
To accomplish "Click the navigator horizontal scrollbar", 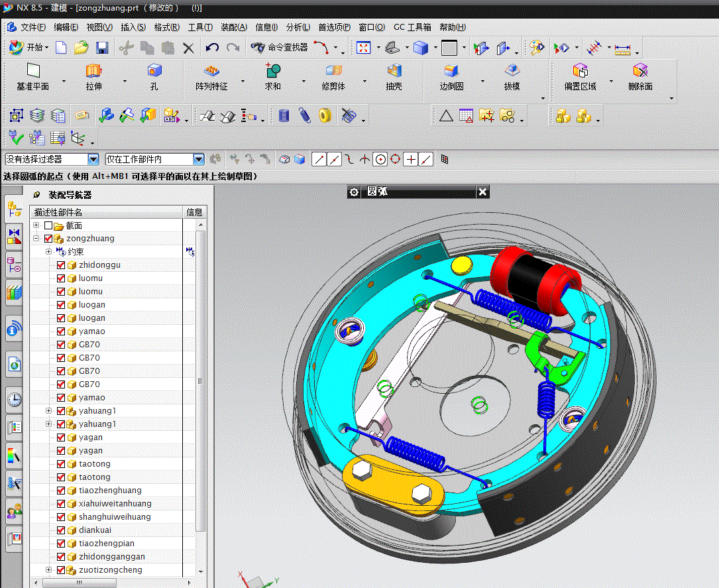I will pyautogui.click(x=80, y=583).
